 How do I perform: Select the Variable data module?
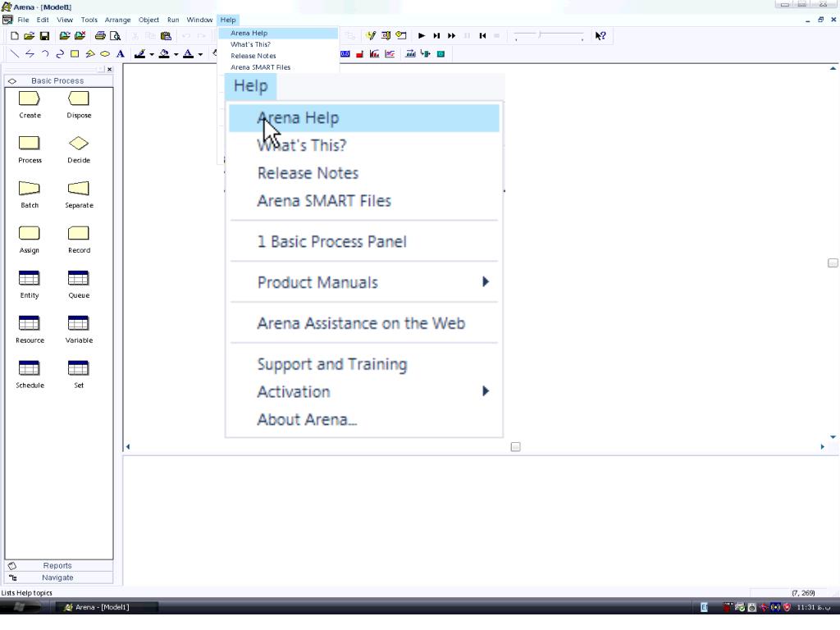click(x=79, y=330)
